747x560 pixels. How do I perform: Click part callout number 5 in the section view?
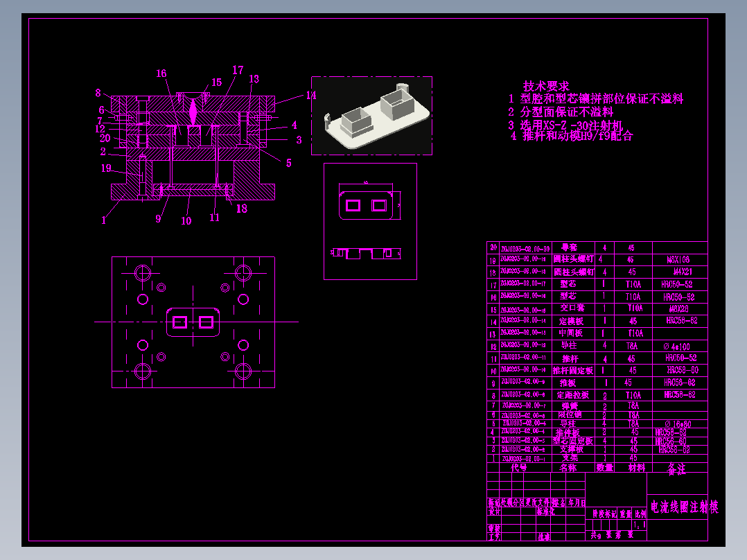click(289, 163)
